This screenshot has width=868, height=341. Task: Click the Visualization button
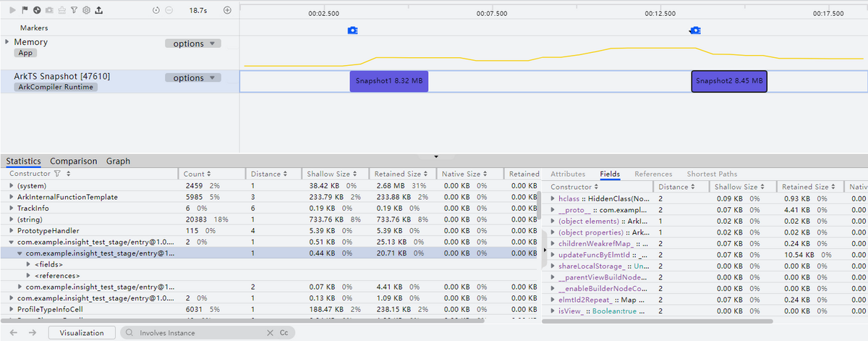coord(81,332)
